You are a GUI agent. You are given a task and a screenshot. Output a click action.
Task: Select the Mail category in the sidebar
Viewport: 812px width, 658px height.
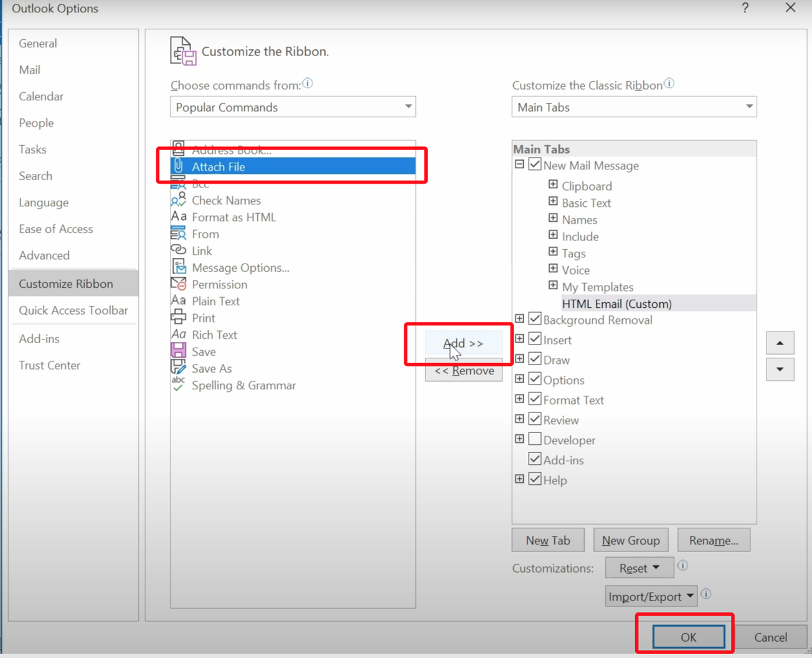click(x=29, y=69)
